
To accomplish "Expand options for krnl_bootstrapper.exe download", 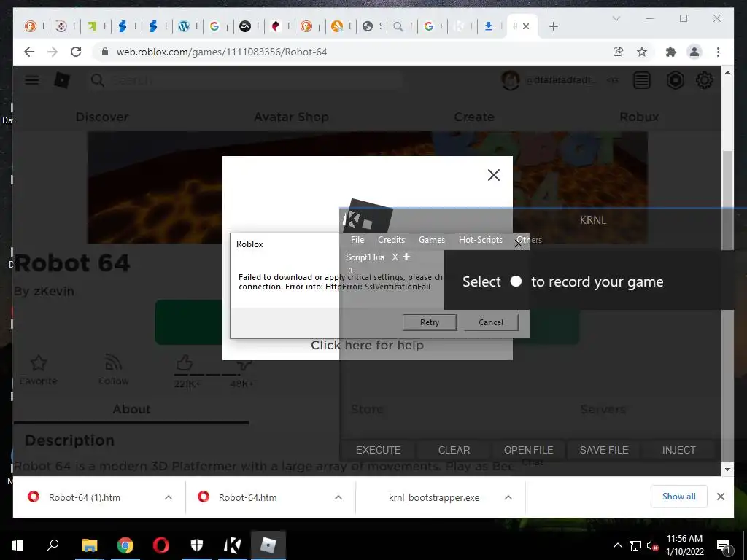I will point(508,497).
